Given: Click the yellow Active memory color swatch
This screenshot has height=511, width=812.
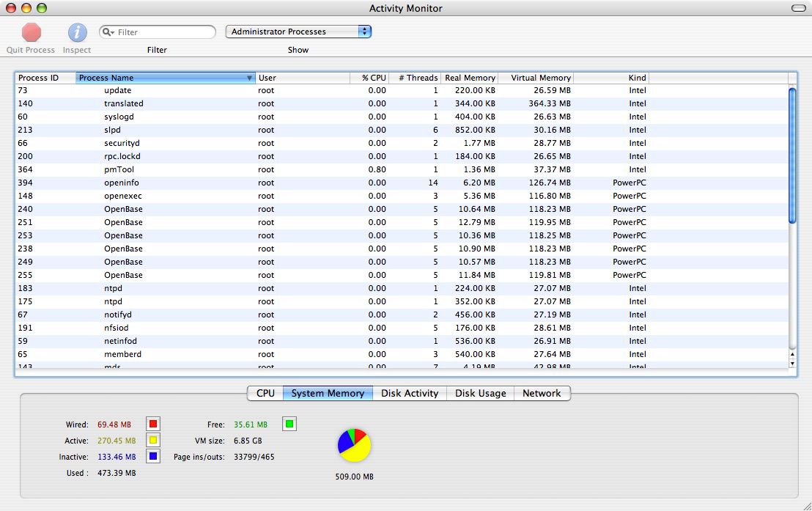Looking at the screenshot, I should point(152,441).
